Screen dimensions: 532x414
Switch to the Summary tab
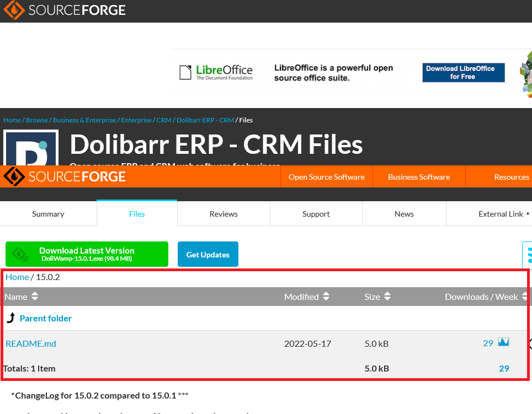(x=48, y=214)
